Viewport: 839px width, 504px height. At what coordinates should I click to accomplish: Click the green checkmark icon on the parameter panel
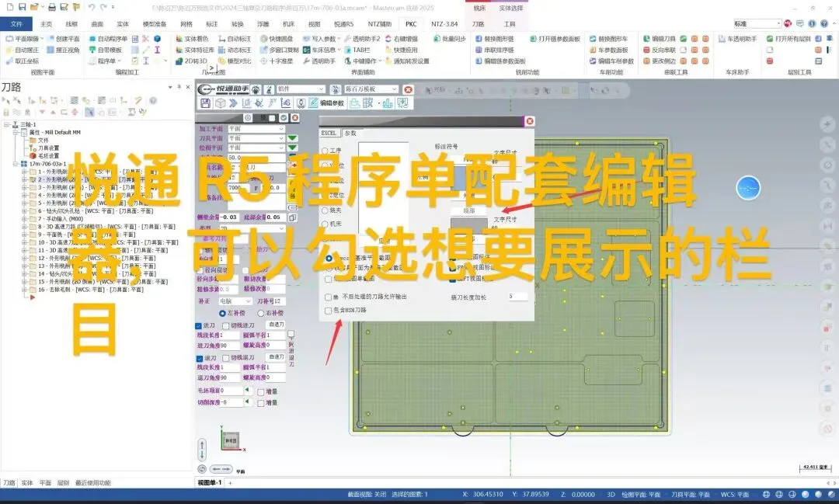[284, 118]
